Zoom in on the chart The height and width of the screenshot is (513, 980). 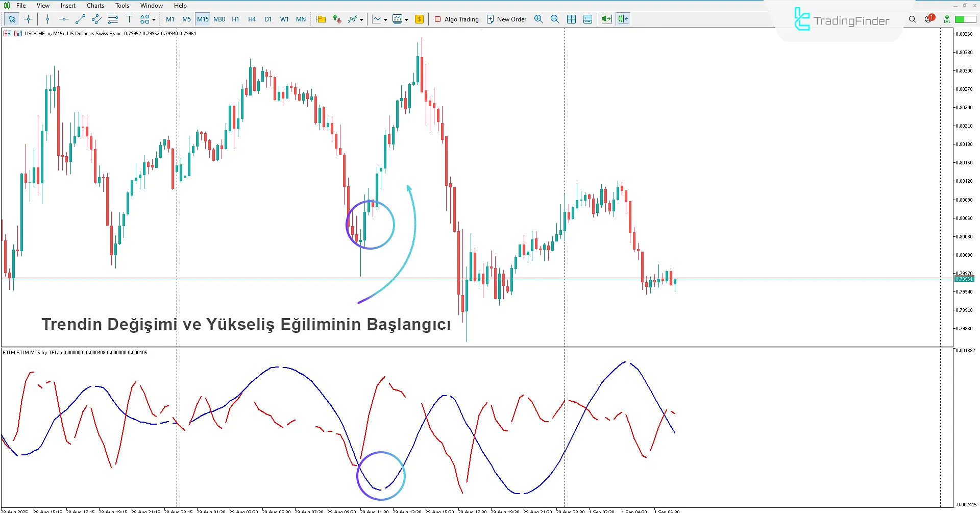tap(538, 19)
